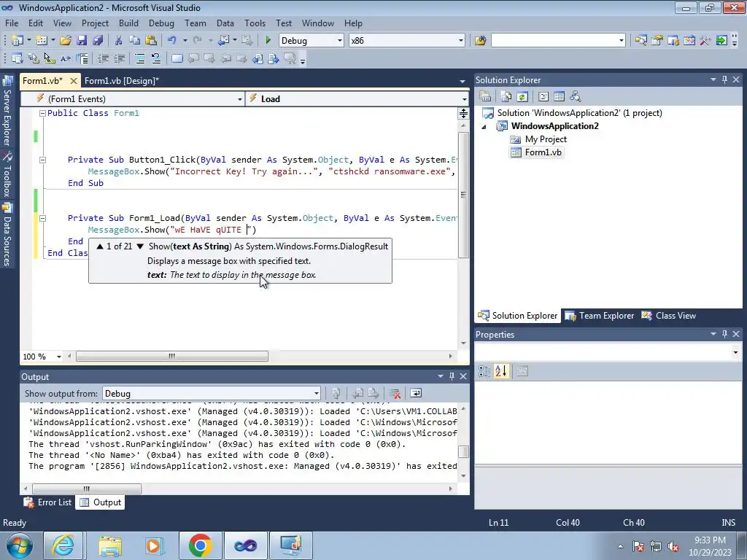This screenshot has height=560, width=747.
Task: Click the Find in Files icon
Action: (x=480, y=41)
